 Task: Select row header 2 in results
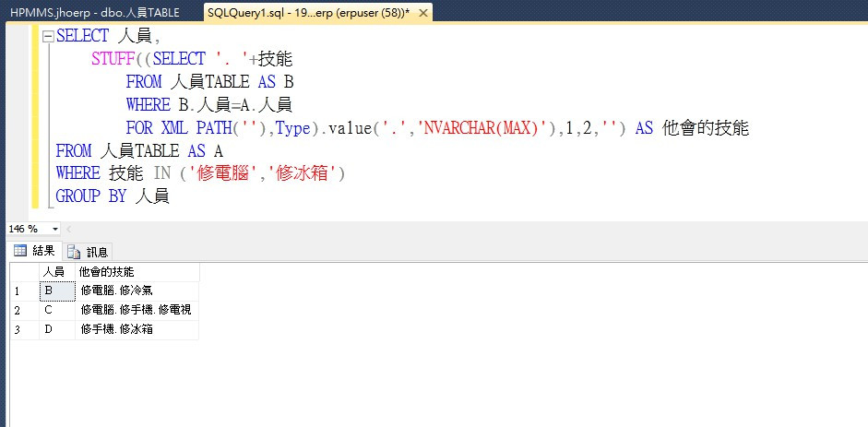(25, 310)
